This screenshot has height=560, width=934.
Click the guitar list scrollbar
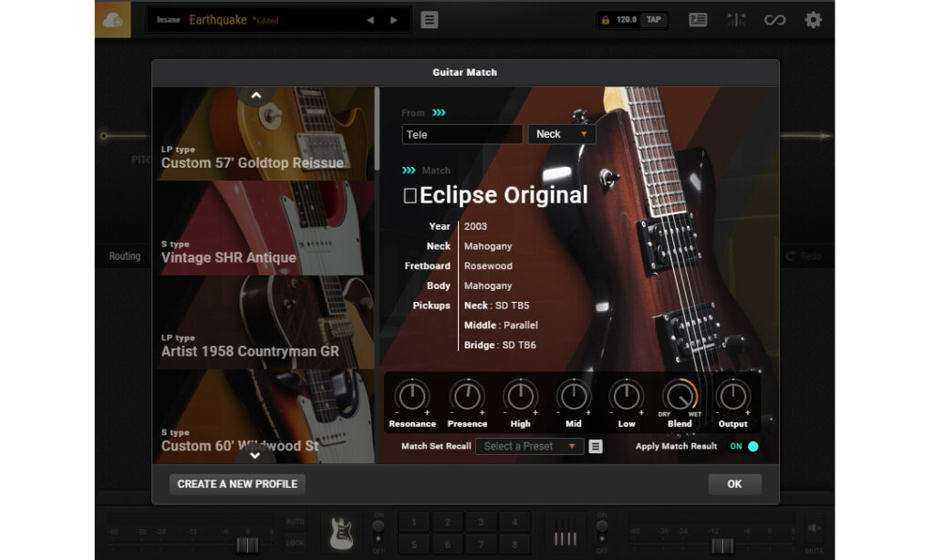click(377, 128)
